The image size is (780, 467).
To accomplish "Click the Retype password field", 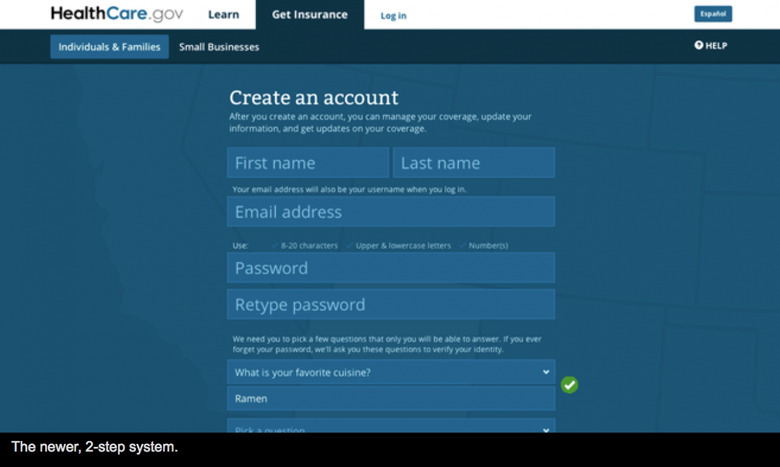I will [x=391, y=305].
